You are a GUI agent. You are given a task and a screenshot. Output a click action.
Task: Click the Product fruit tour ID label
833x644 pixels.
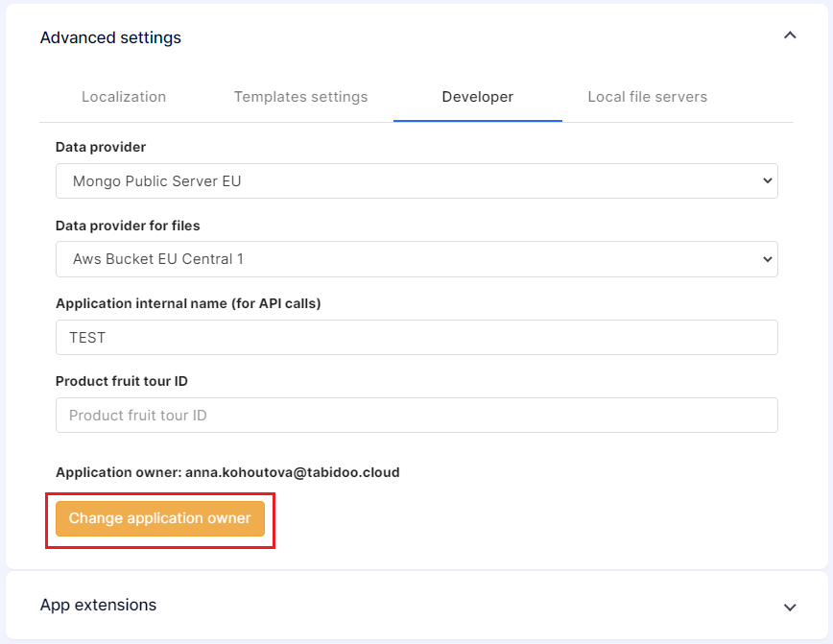coord(122,382)
